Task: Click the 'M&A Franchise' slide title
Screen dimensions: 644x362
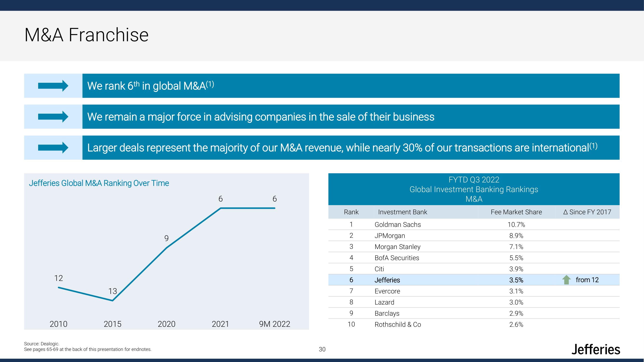Action: pos(86,35)
